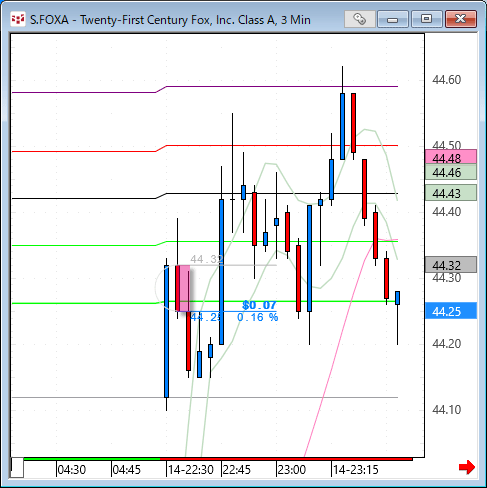Click the 44.20 price axis value
Image resolution: width=487 pixels, height=488 pixels.
(446, 344)
